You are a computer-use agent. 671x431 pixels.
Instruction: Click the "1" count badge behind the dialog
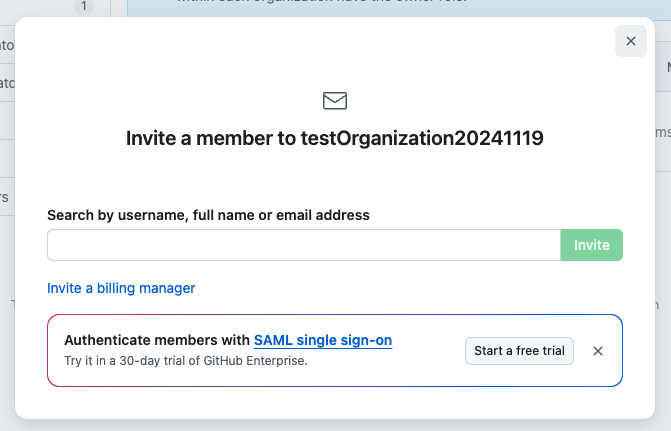point(84,6)
